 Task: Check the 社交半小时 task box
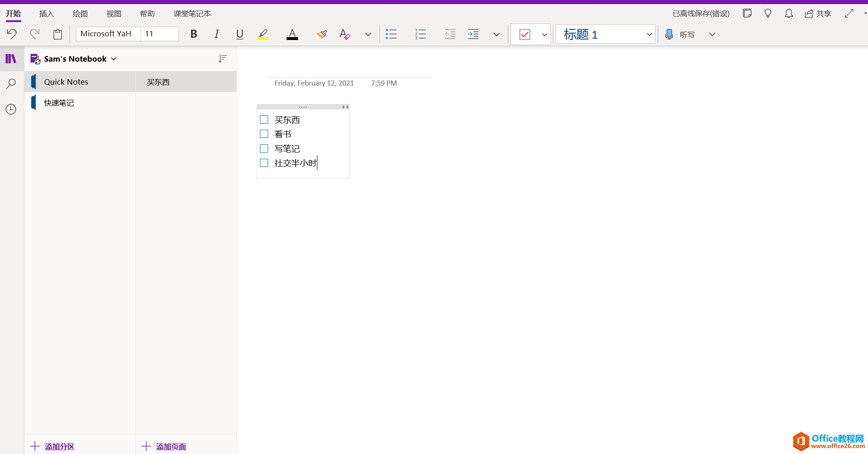click(x=264, y=163)
